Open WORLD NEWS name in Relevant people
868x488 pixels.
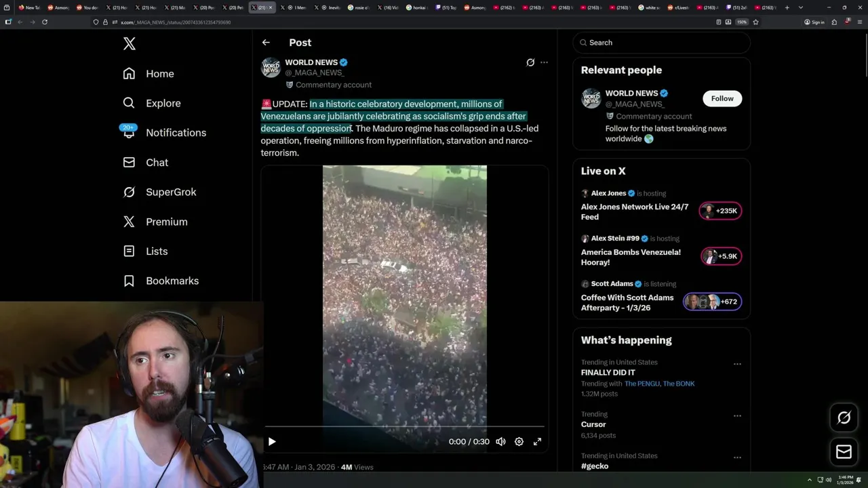tap(631, 94)
